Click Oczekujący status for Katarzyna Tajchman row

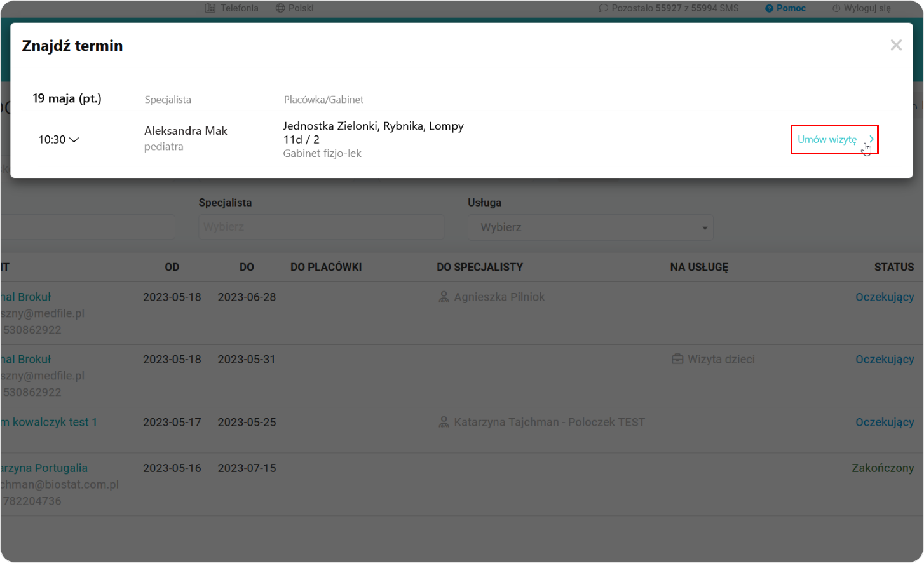pyautogui.click(x=885, y=422)
